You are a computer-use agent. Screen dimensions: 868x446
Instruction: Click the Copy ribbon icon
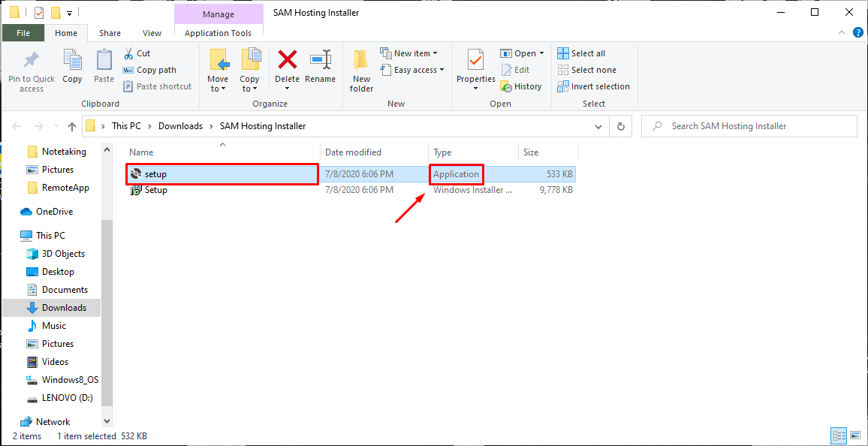point(72,66)
